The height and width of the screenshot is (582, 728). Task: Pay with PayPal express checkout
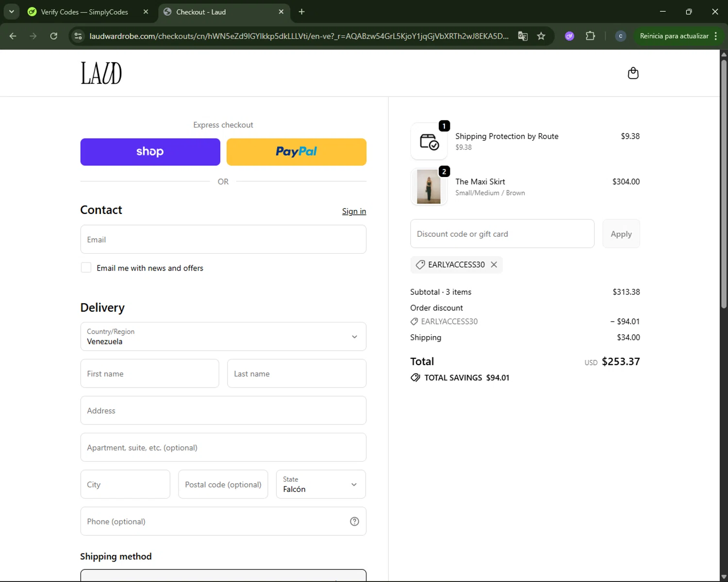point(297,152)
